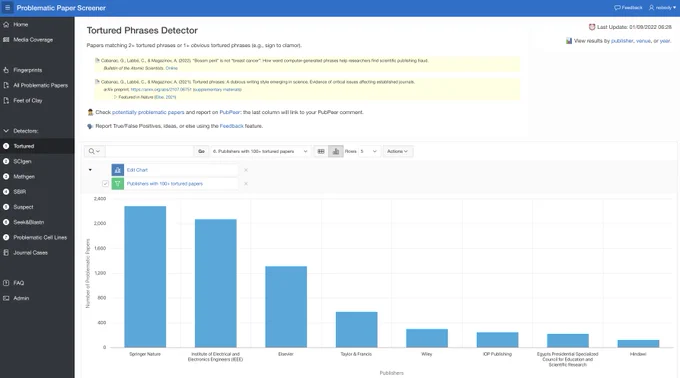Image resolution: width=680 pixels, height=378 pixels.
Task: Toggle the Publishers with 100+ filter checkbox
Action: point(105,184)
